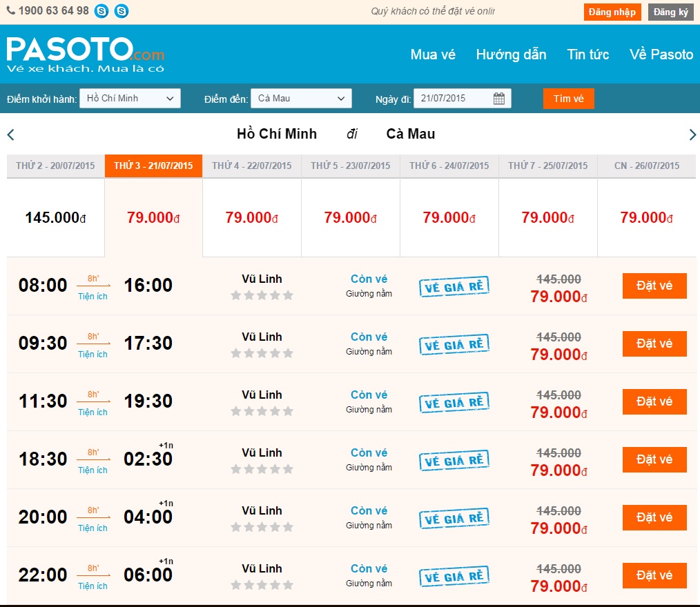This screenshot has height=607, width=700.
Task: Expand Tiện ích for the 11:30 trip
Action: tap(93, 412)
